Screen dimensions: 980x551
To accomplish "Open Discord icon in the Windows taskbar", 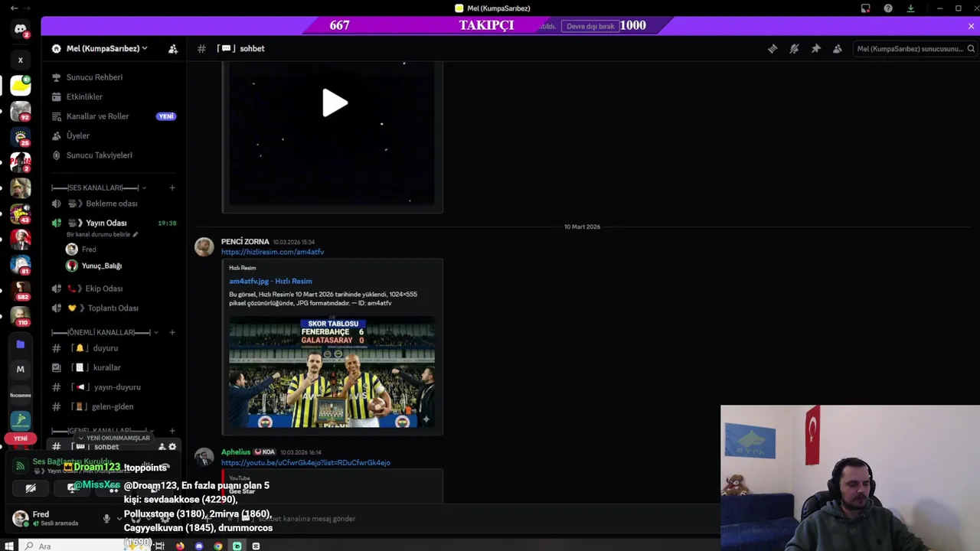I will 199,546.
